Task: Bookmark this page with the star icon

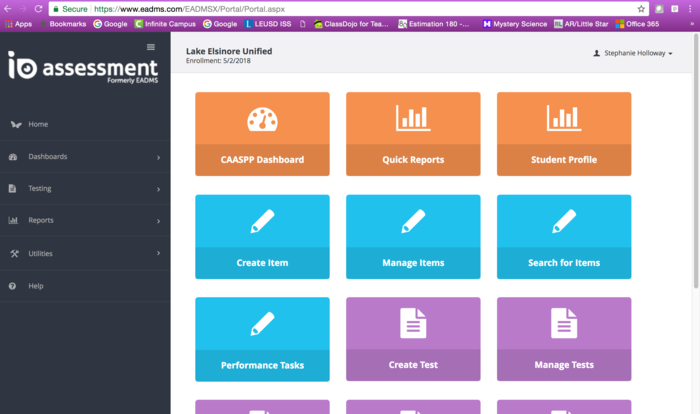Action: [641, 8]
